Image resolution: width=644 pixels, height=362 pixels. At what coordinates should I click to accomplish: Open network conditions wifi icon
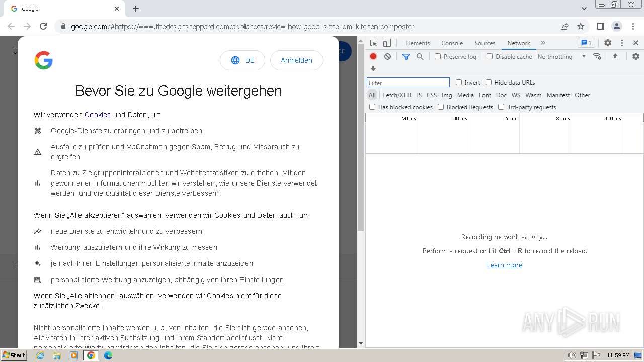[x=597, y=56]
